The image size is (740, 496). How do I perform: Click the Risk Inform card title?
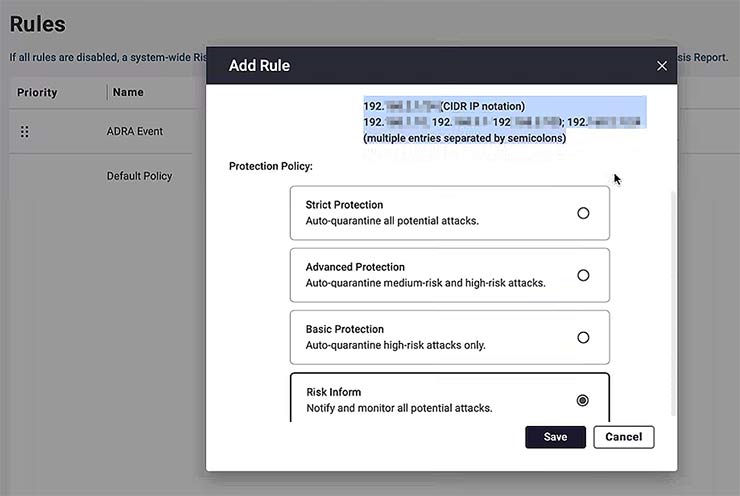pyautogui.click(x=333, y=392)
